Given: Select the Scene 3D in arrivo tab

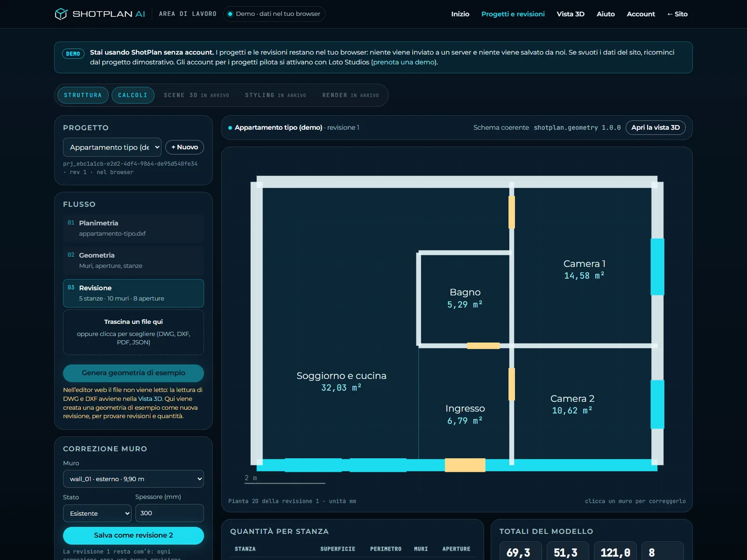Looking at the screenshot, I should (x=196, y=95).
